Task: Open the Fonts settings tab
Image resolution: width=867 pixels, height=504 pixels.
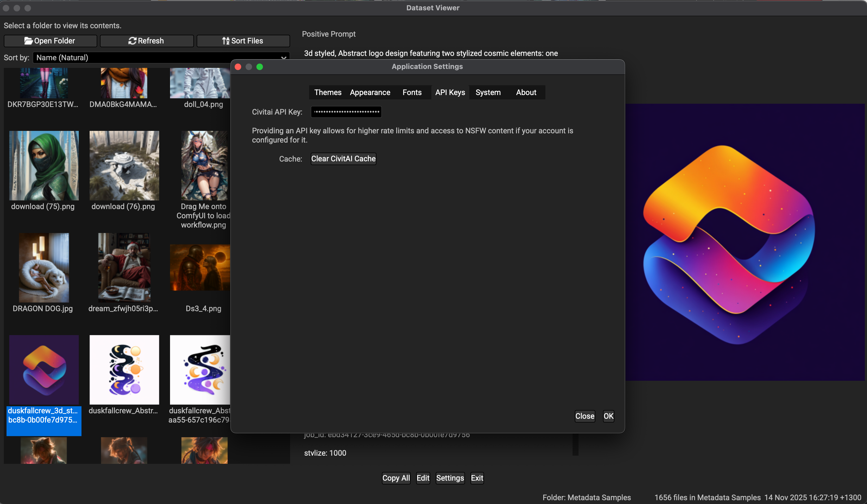Action: (412, 92)
